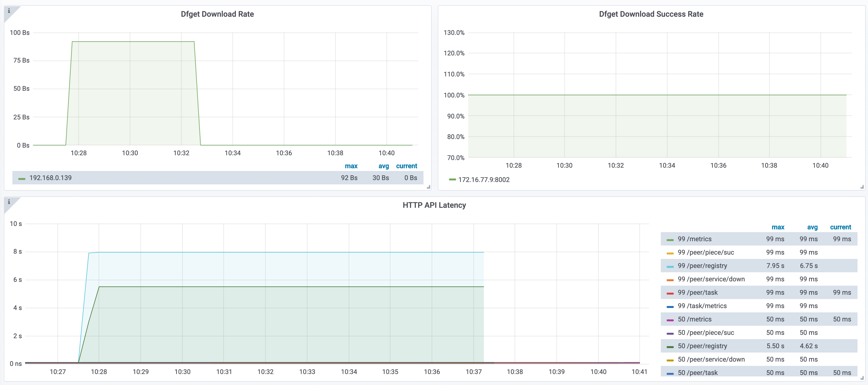
Task: Open Dfget Download Success Rate title menu
Action: (x=651, y=14)
